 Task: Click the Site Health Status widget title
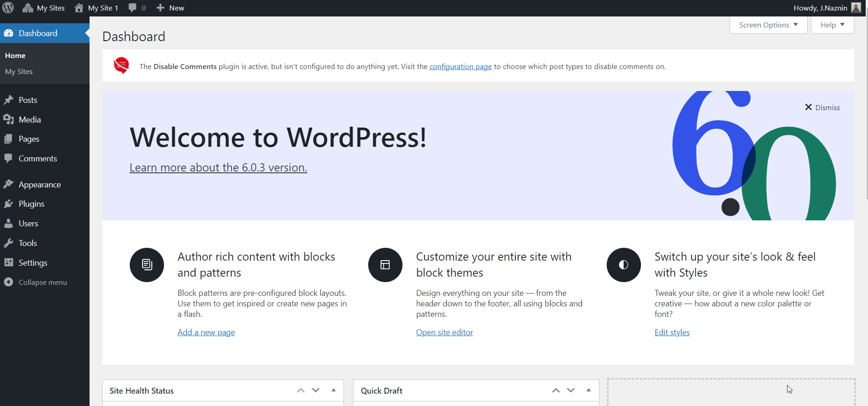coord(142,390)
